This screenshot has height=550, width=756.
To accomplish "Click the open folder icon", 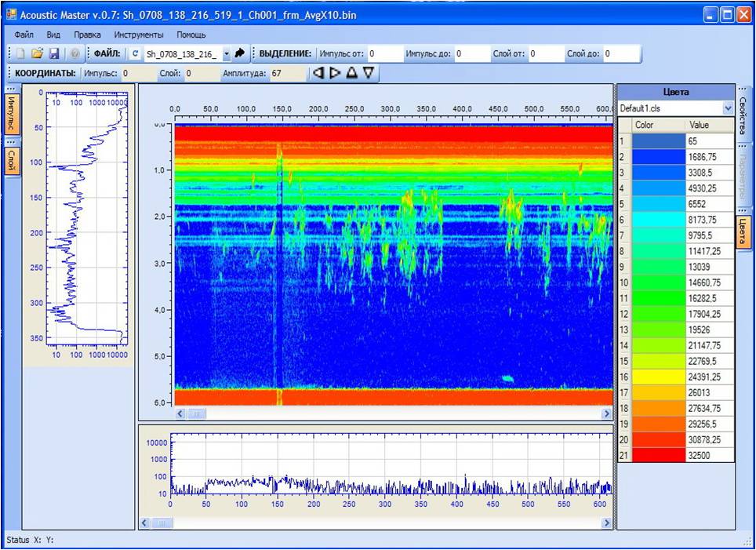I will 37,54.
